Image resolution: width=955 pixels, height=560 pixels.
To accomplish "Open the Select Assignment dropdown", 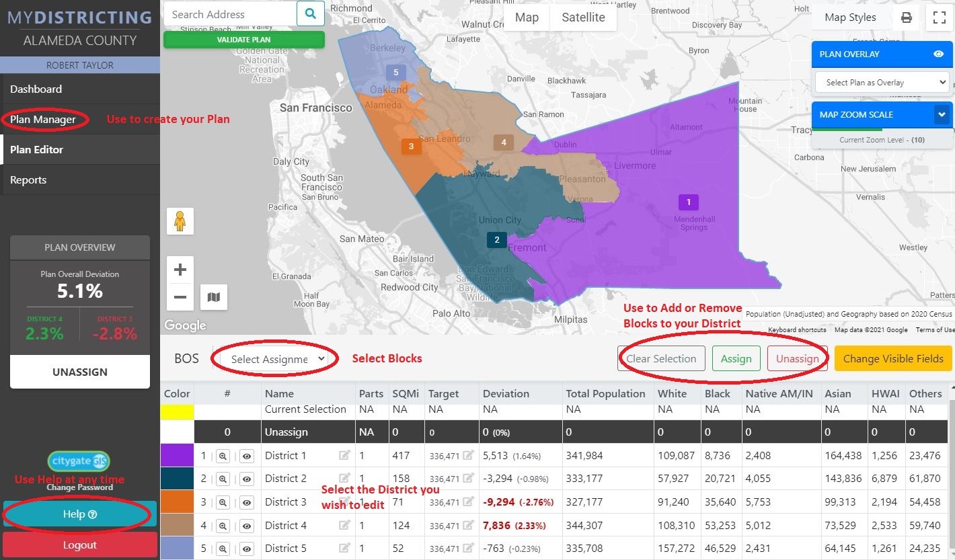I will click(x=273, y=358).
